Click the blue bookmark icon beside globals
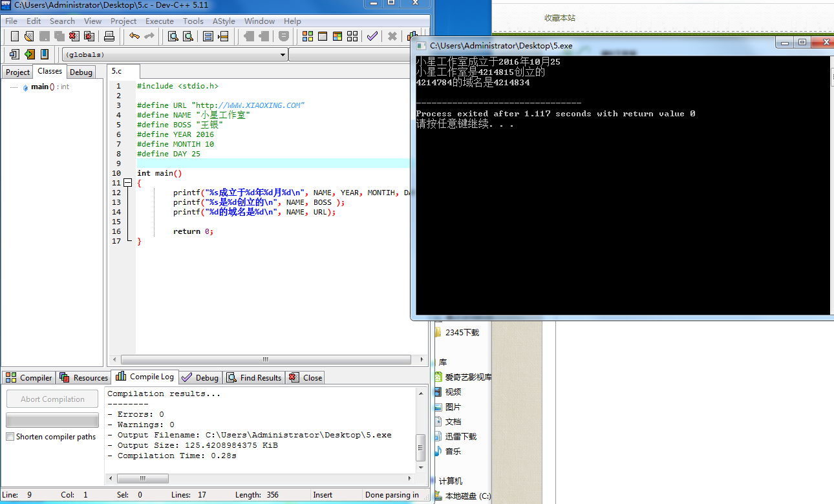This screenshot has width=834, height=504. click(x=45, y=54)
